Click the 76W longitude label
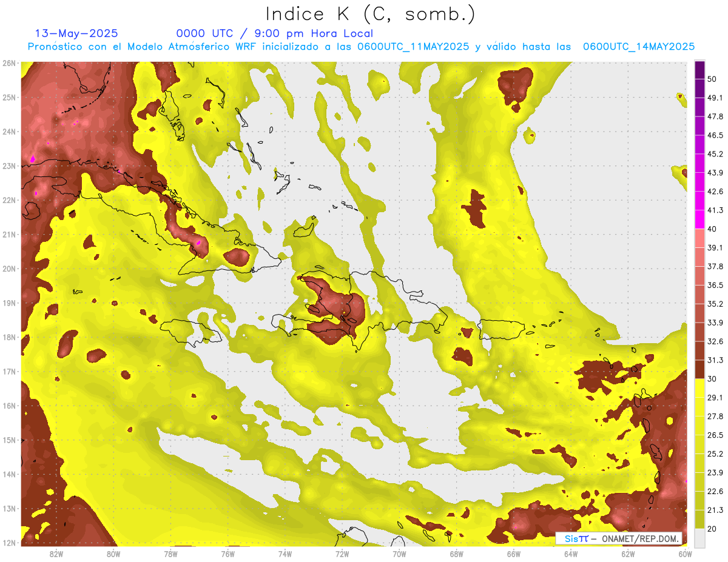Viewport: 728px width, 562px height. pos(227,554)
